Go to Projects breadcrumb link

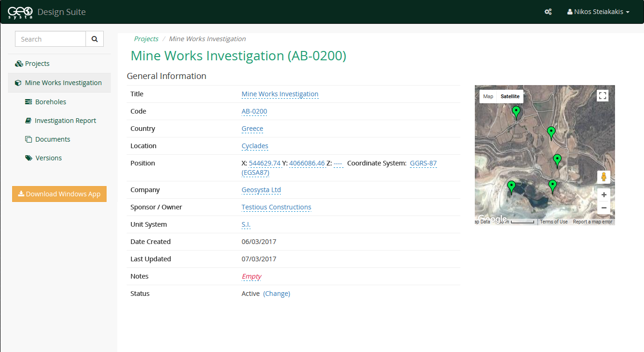tap(146, 39)
